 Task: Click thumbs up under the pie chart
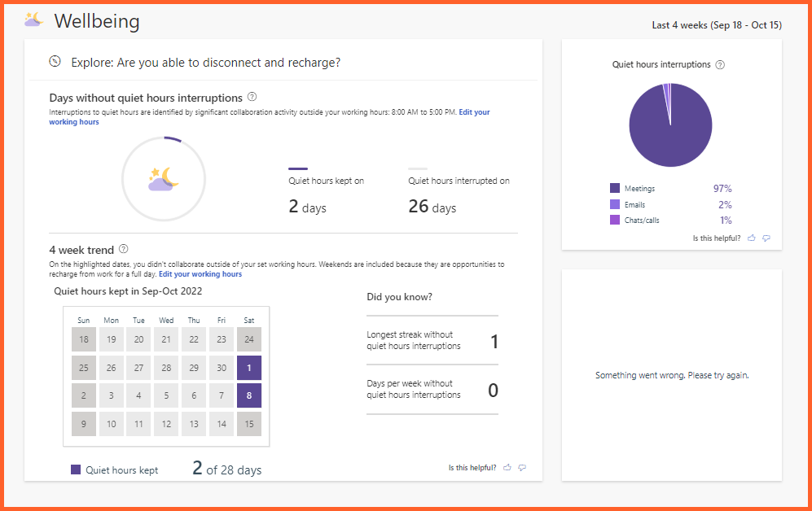coord(752,238)
